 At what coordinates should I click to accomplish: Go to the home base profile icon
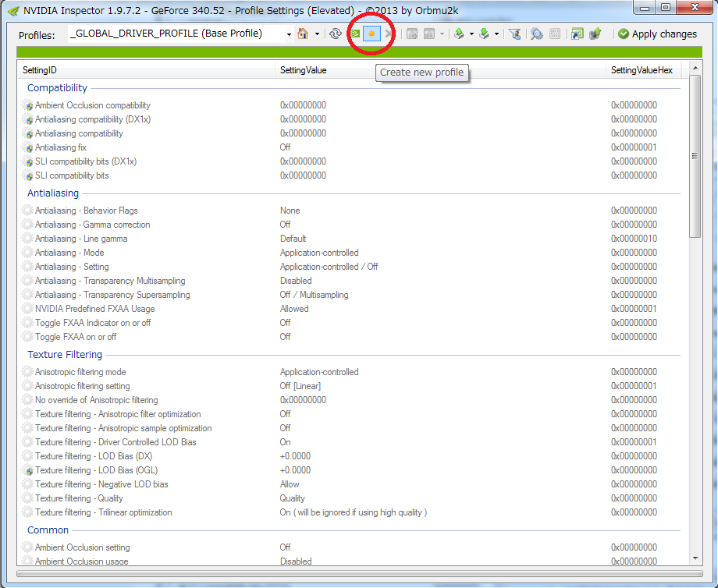click(303, 34)
